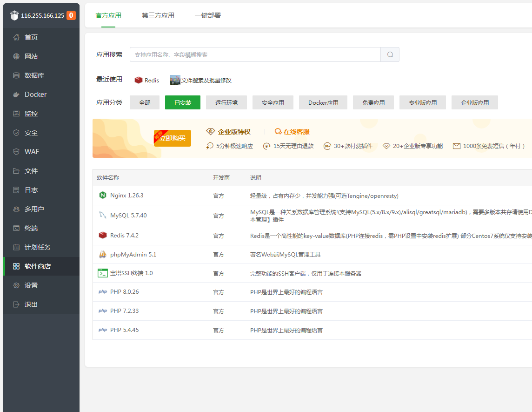
Task: Click the PHP 5.4.45 php logo
Action: pos(102,330)
